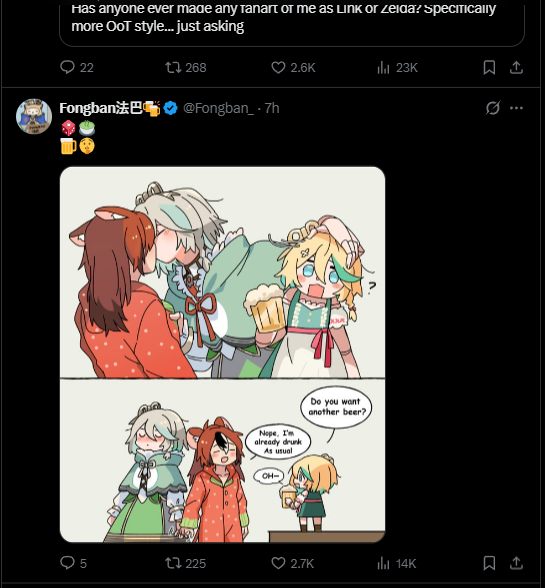
Task: Repost Fongban's tweet with 225 reposts
Action: click(x=186, y=563)
